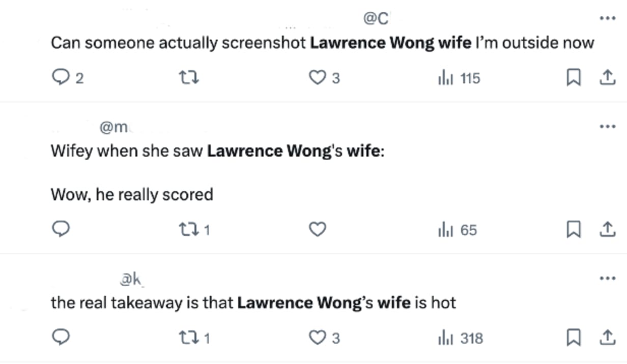Retweet the 'Wow, he really scored' tweet
This screenshot has width=627, height=364.
[195, 230]
